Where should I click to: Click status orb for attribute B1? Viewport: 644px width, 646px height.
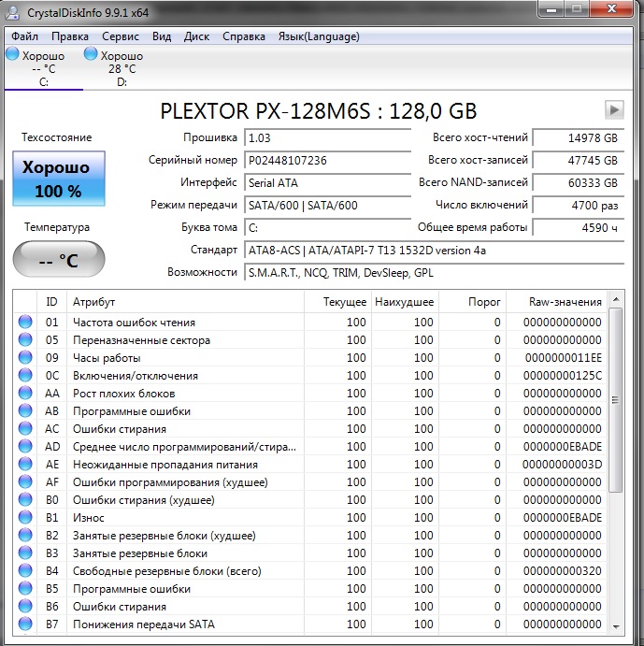(x=25, y=517)
